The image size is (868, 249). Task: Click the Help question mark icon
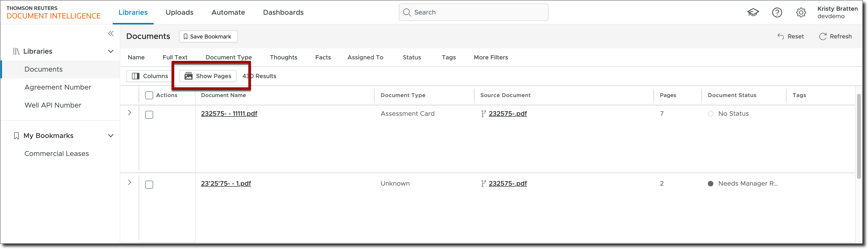coord(777,12)
